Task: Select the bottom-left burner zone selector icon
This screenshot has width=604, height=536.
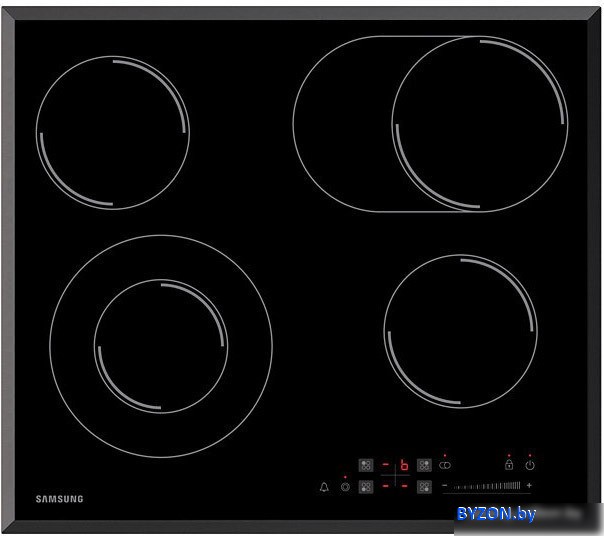Action: (x=366, y=486)
